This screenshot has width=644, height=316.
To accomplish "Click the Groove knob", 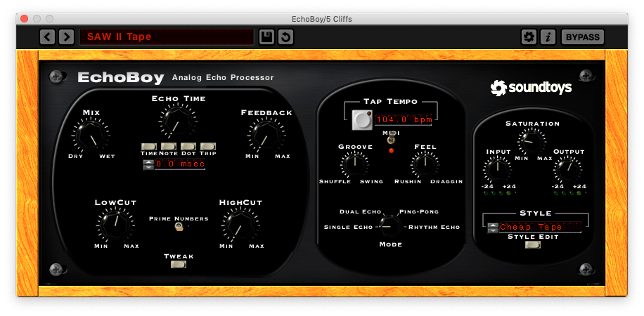I will click(355, 164).
